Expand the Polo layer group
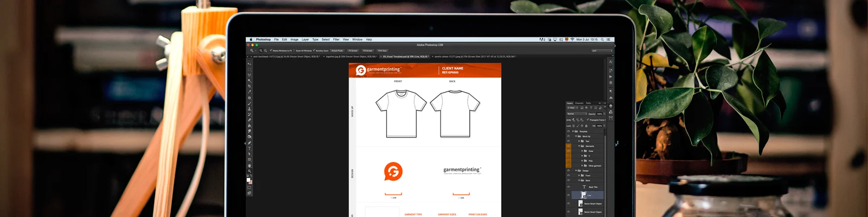 (582, 161)
